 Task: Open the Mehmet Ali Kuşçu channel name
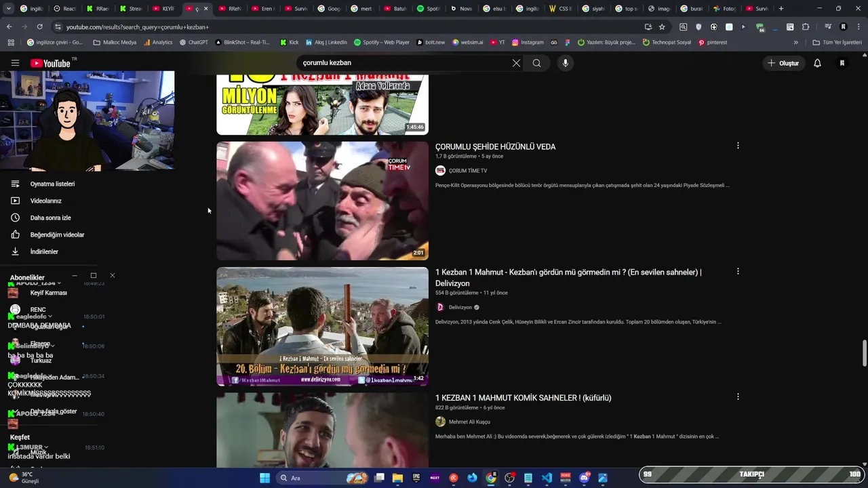coord(469,422)
